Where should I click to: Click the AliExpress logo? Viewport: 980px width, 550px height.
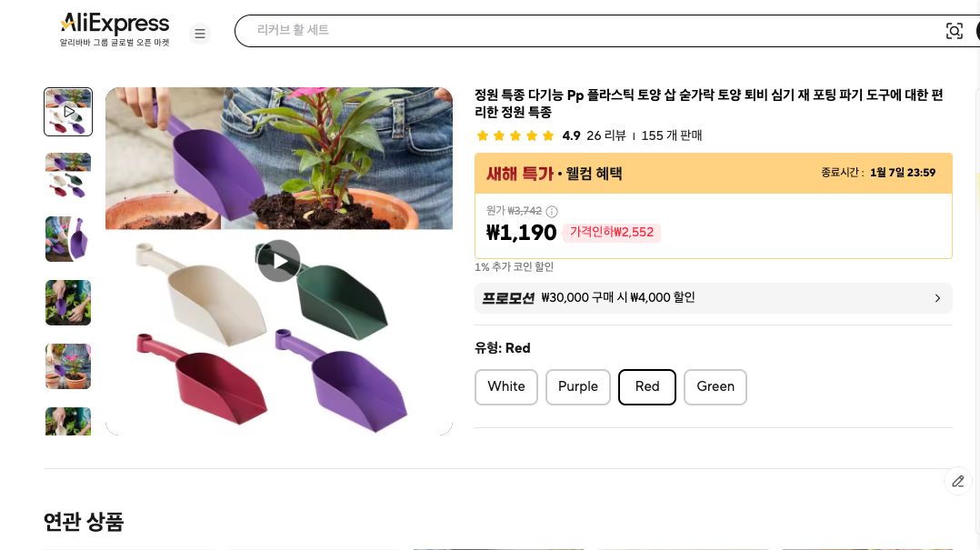[x=114, y=24]
